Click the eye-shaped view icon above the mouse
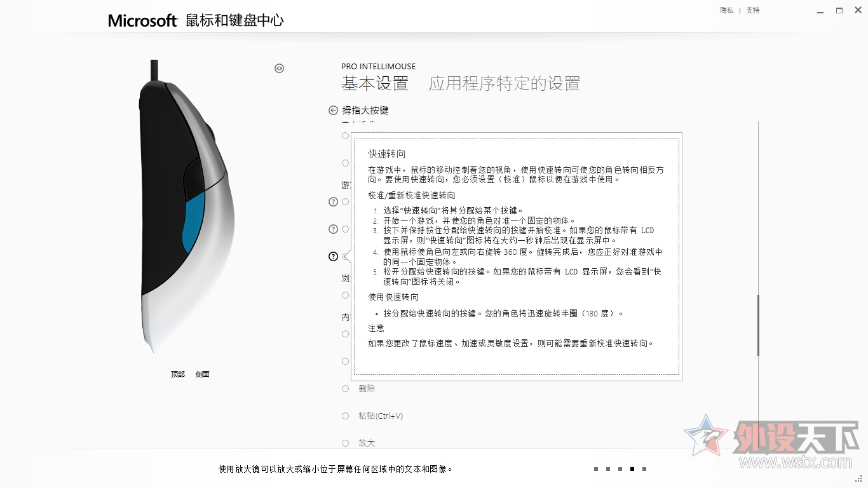The width and height of the screenshot is (868, 488). coord(279,69)
